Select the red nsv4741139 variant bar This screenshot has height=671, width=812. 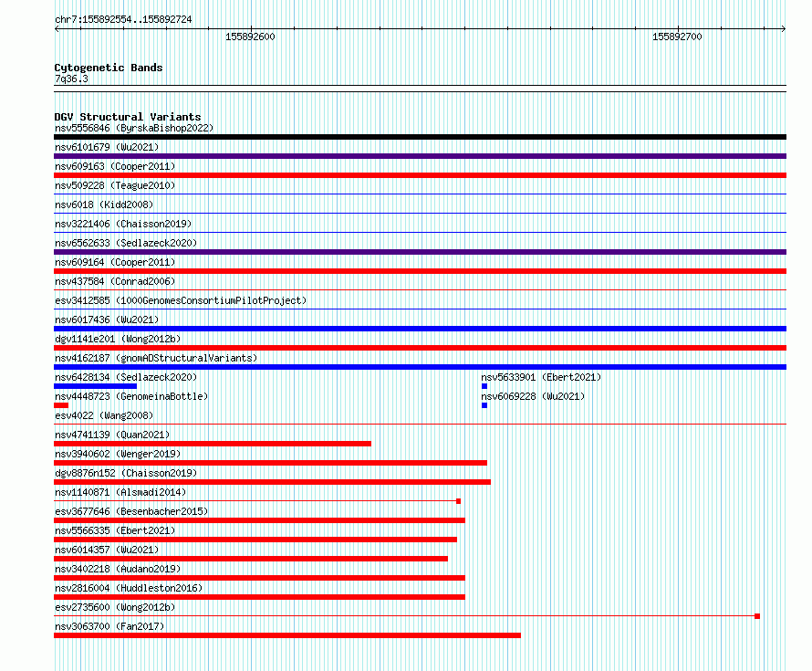tap(213, 444)
